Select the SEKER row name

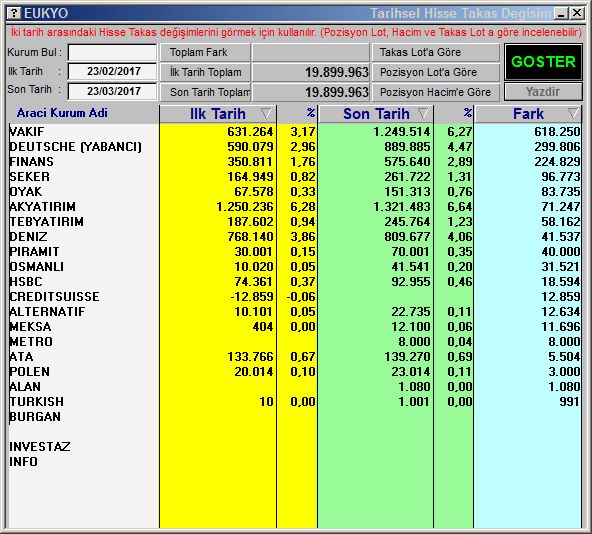click(x=30, y=177)
